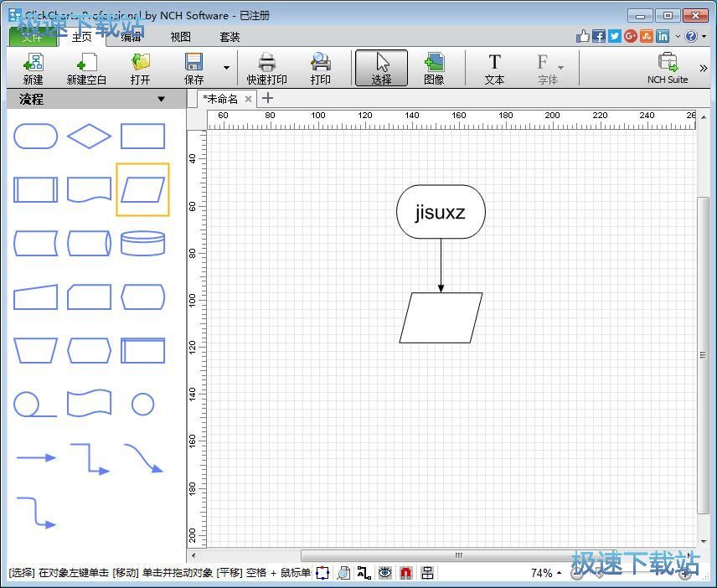This screenshot has width=717, height=588.
Task: Open a file with the 打开 icon
Action: point(140,68)
